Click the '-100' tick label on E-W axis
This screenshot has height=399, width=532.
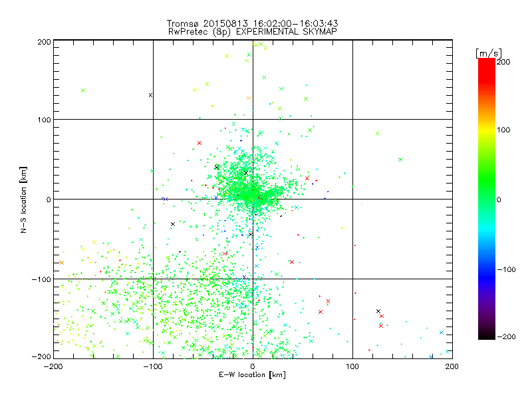coord(154,366)
